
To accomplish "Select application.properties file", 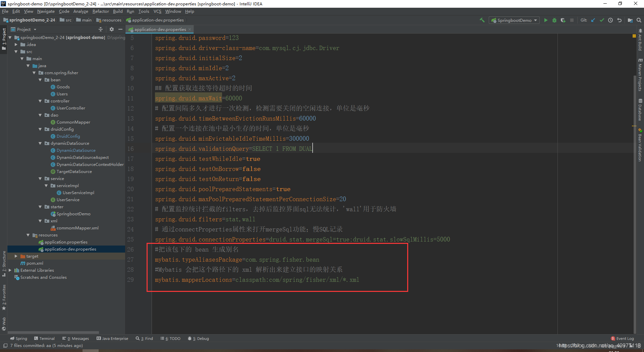I will (66, 242).
